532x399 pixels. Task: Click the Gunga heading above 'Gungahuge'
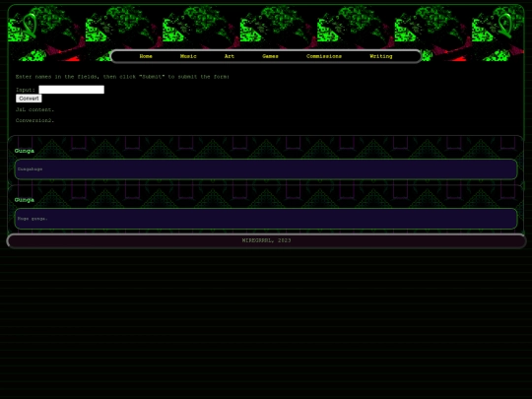tap(25, 151)
